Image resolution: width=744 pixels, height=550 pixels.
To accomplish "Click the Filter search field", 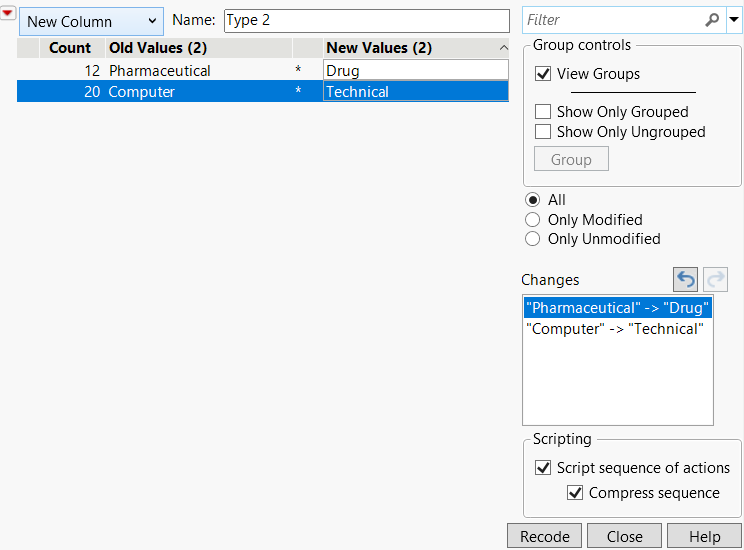I will (610, 20).
